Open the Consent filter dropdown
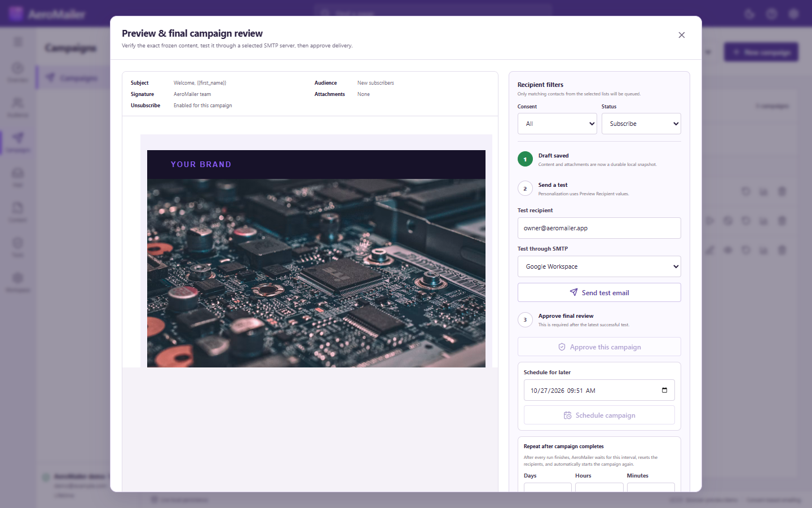 [557, 124]
